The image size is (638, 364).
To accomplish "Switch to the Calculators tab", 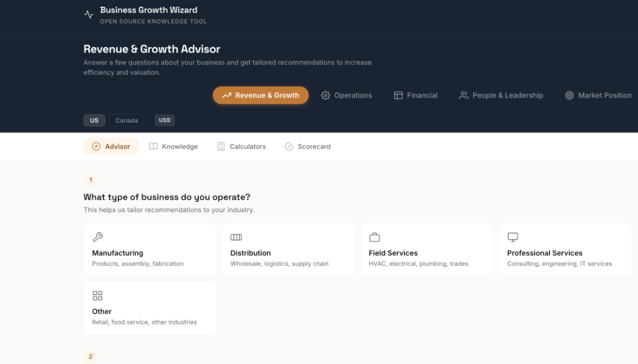I will [x=242, y=146].
